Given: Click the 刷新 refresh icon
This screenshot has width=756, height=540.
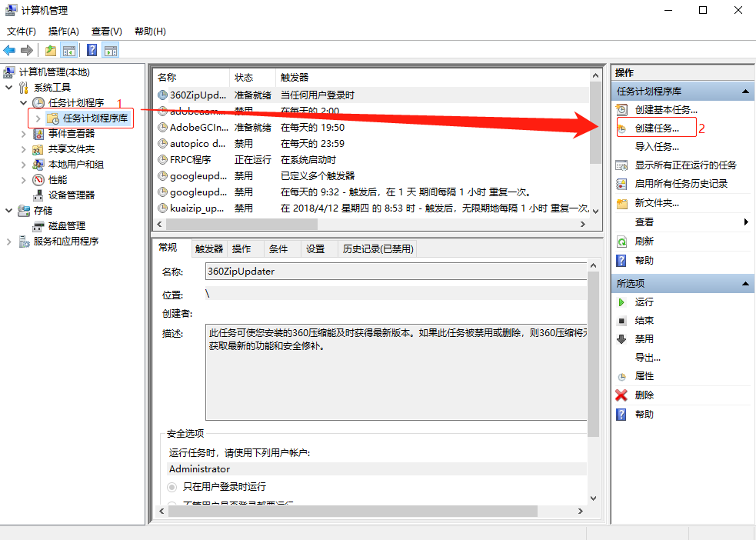Looking at the screenshot, I should [621, 241].
